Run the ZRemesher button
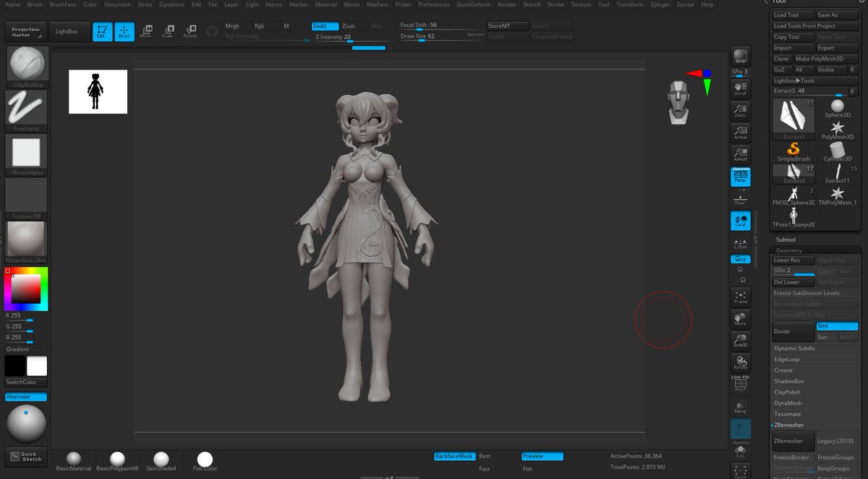This screenshot has width=868, height=479. (793, 441)
